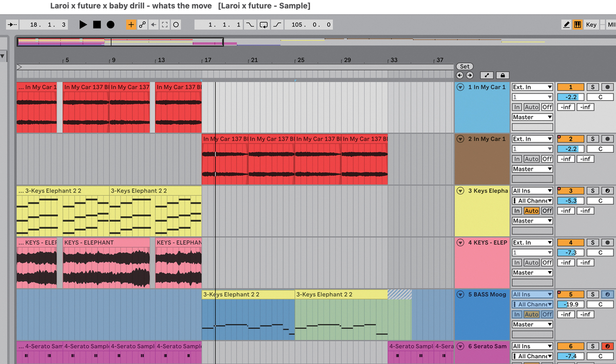The width and height of the screenshot is (616, 364).
Task: Disarm track 6 Serato Sam red arm button
Action: (608, 347)
